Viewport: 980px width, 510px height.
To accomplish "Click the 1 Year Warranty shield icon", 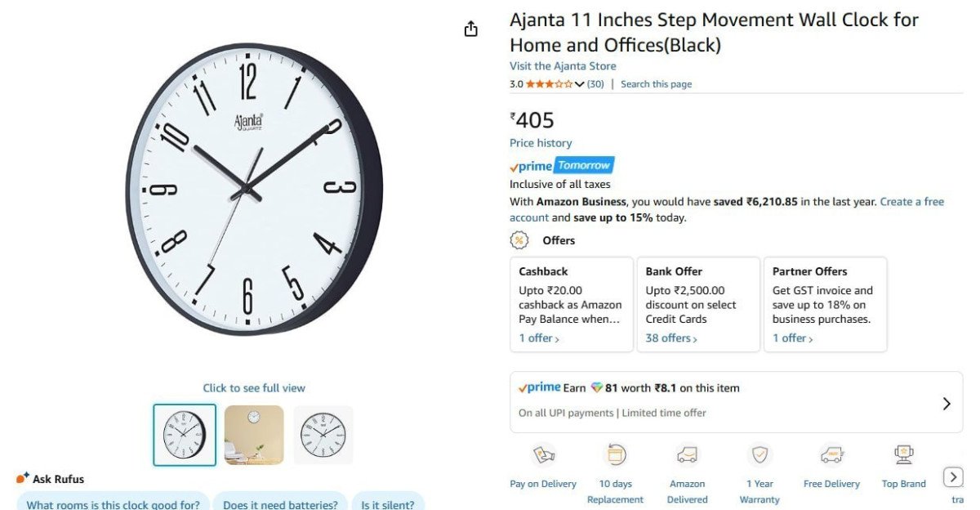I will 759,455.
